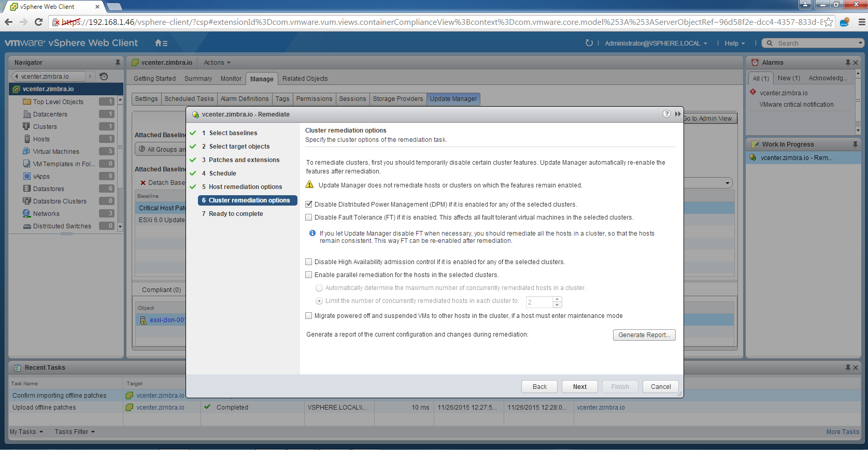This screenshot has height=450, width=868.
Task: Open the Related Objects tab
Action: coord(305,79)
